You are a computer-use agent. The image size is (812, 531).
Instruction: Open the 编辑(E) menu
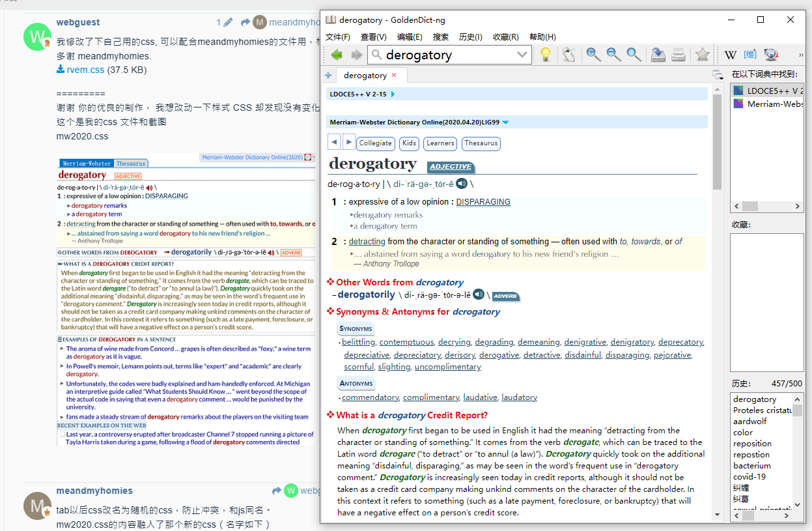[410, 37]
